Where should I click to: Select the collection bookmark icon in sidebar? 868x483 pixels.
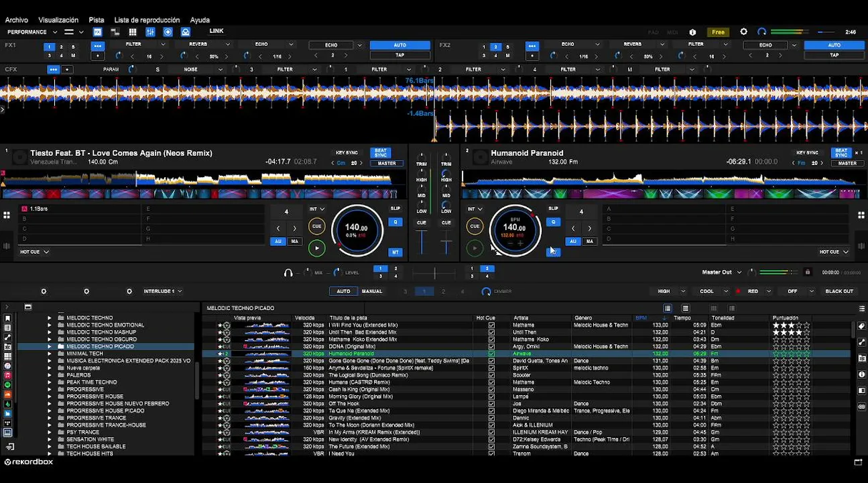click(x=7, y=318)
